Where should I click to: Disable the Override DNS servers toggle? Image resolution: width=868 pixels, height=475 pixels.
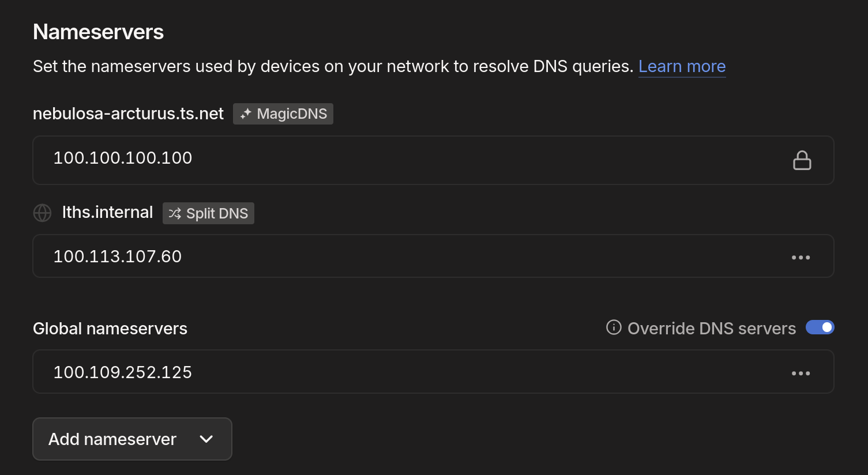[x=820, y=327]
